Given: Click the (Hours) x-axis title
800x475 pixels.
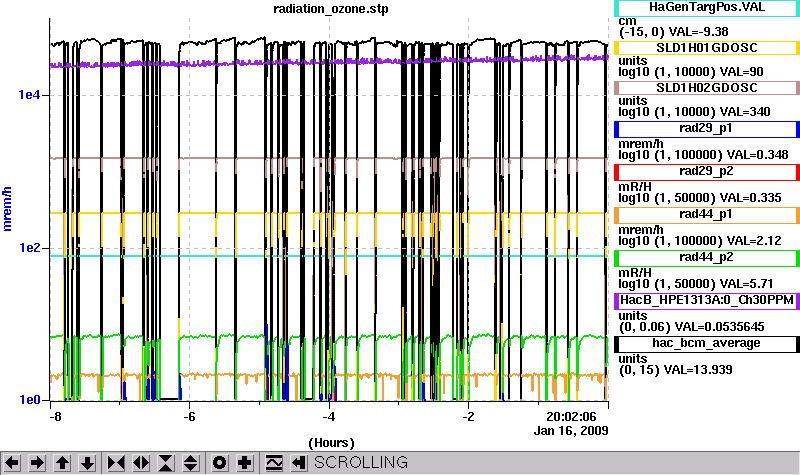Looking at the screenshot, I should click(331, 442).
